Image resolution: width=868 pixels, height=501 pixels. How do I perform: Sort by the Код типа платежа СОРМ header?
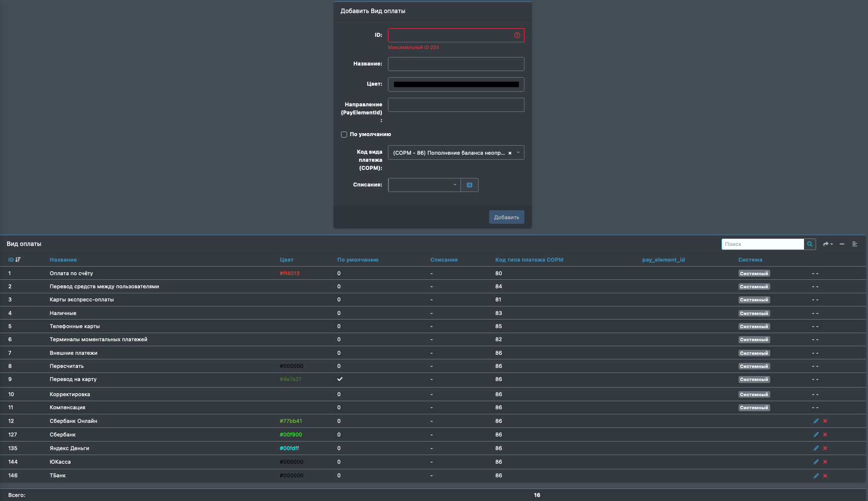[529, 260]
